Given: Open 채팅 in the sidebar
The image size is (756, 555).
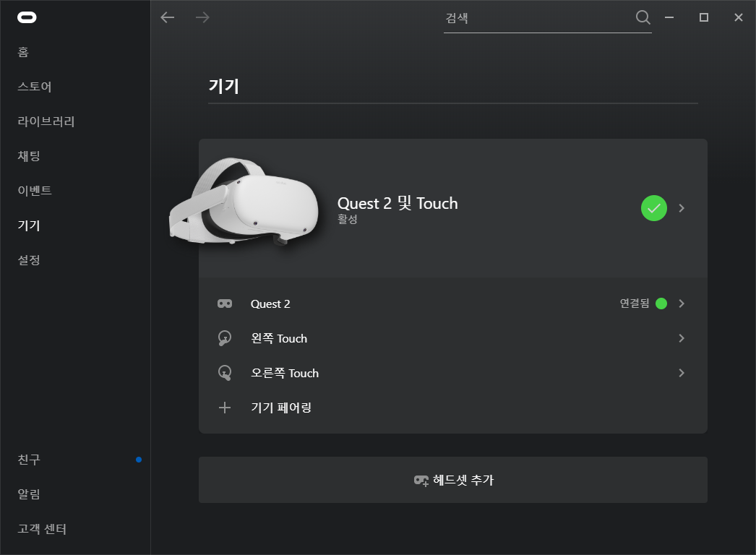Looking at the screenshot, I should 29,156.
